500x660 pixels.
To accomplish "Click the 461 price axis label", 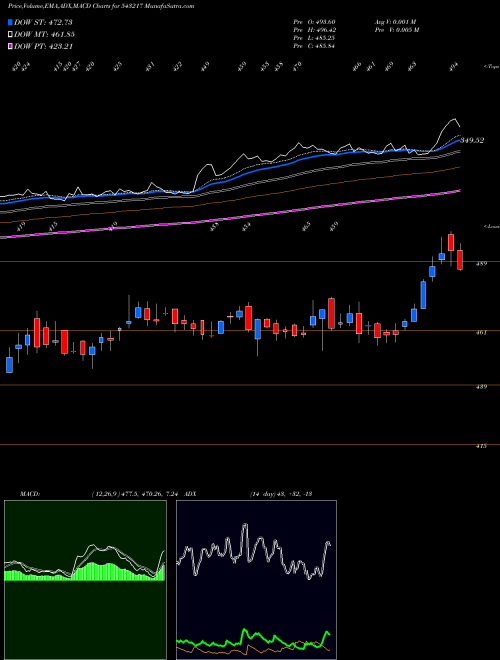I will [482, 333].
